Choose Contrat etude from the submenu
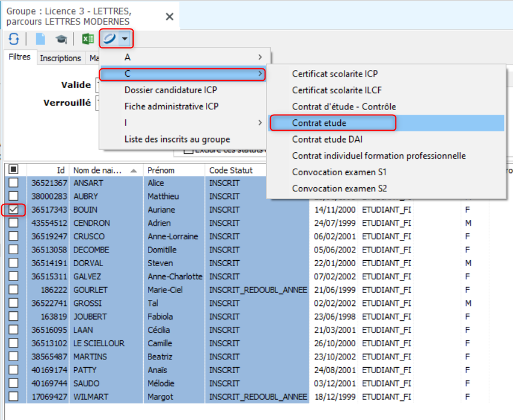Image resolution: width=513 pixels, height=420 pixels. click(x=319, y=123)
